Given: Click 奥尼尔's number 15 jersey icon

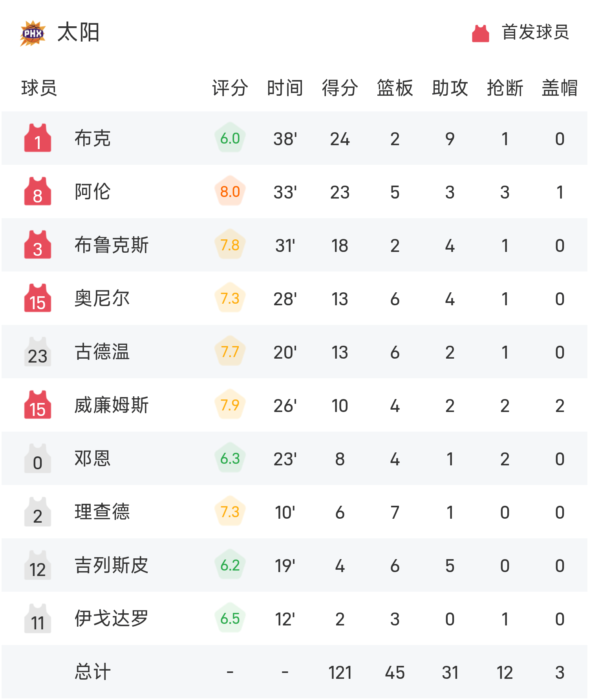Looking at the screenshot, I should 38,299.
